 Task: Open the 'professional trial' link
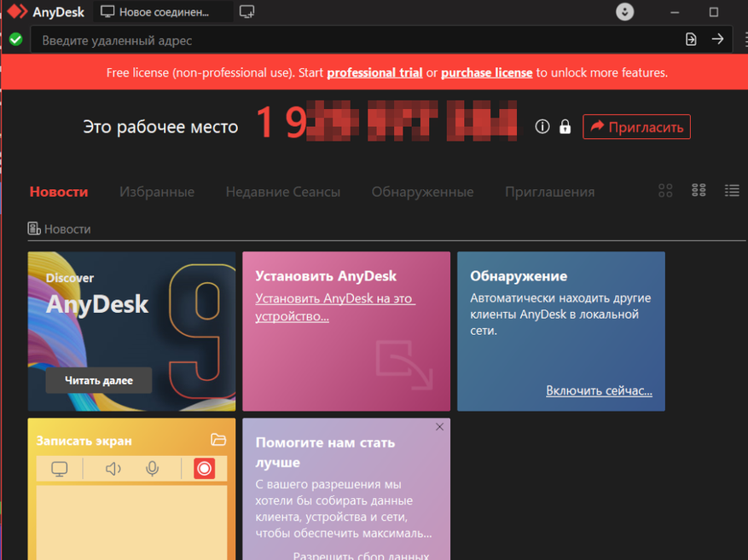(x=374, y=72)
